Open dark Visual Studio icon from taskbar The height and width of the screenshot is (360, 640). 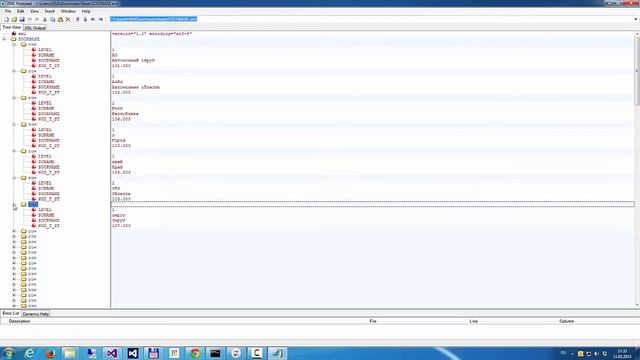[133, 353]
